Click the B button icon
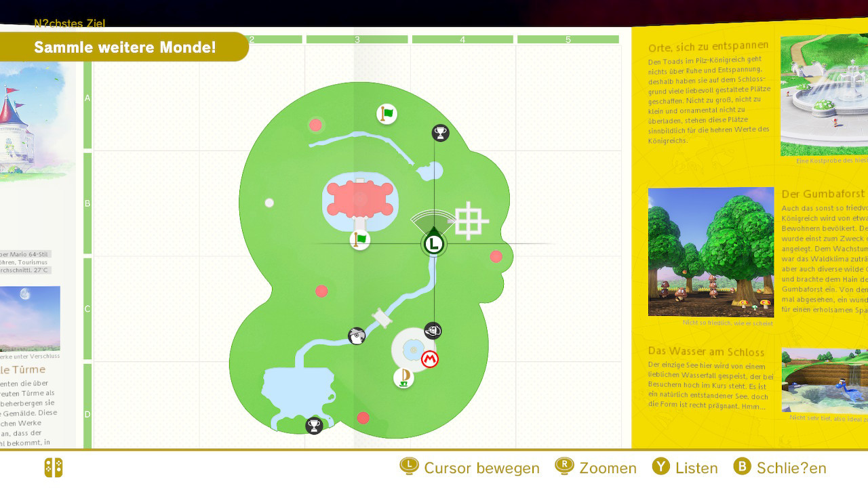Viewport: 868px width, 488px height. [x=743, y=466]
